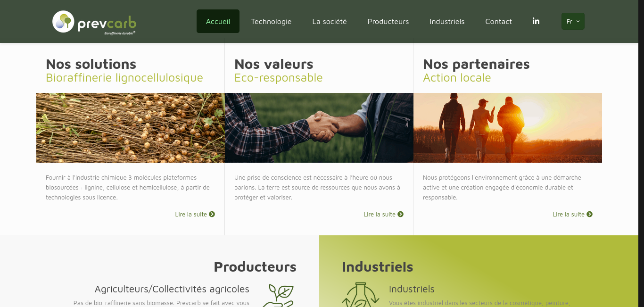
Task: Open the Producteurs navigation item
Action: (x=388, y=21)
